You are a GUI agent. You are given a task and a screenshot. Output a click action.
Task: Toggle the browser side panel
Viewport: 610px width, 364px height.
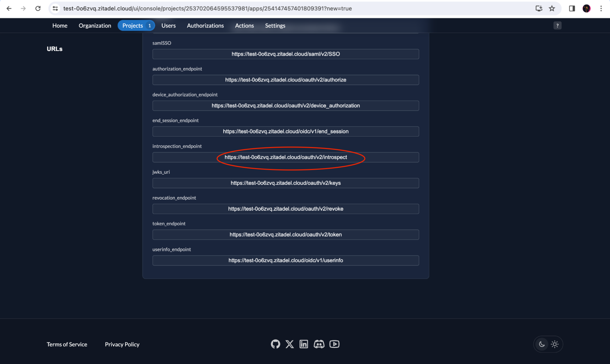(572, 9)
